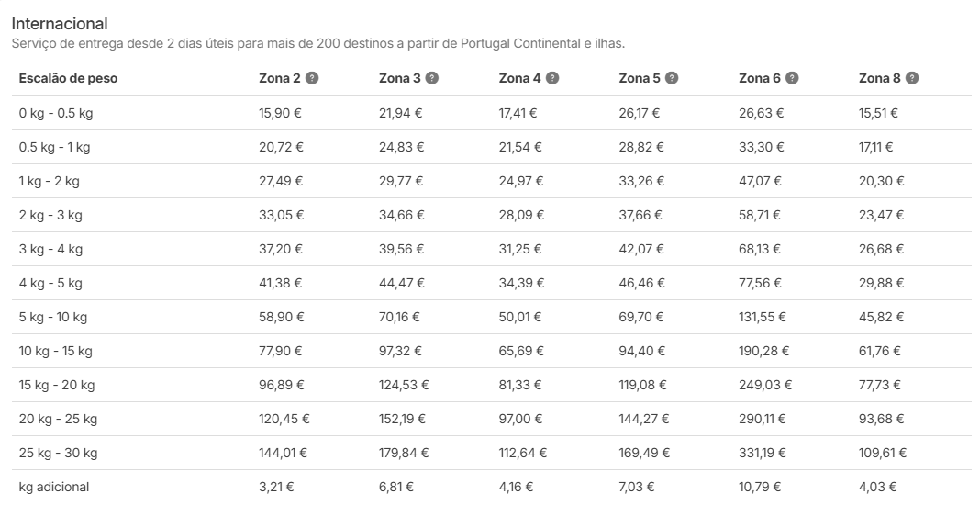Click the 0 kg - 0.5 kg row label

[56, 114]
